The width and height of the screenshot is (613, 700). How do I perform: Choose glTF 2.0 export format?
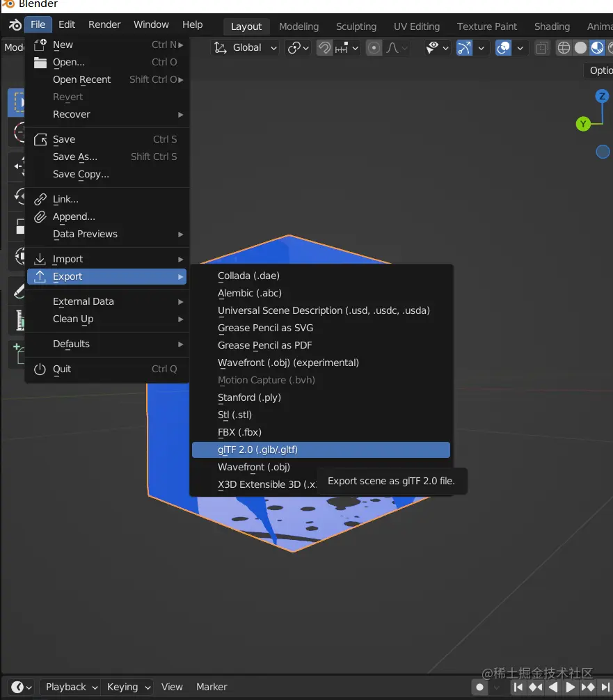321,450
